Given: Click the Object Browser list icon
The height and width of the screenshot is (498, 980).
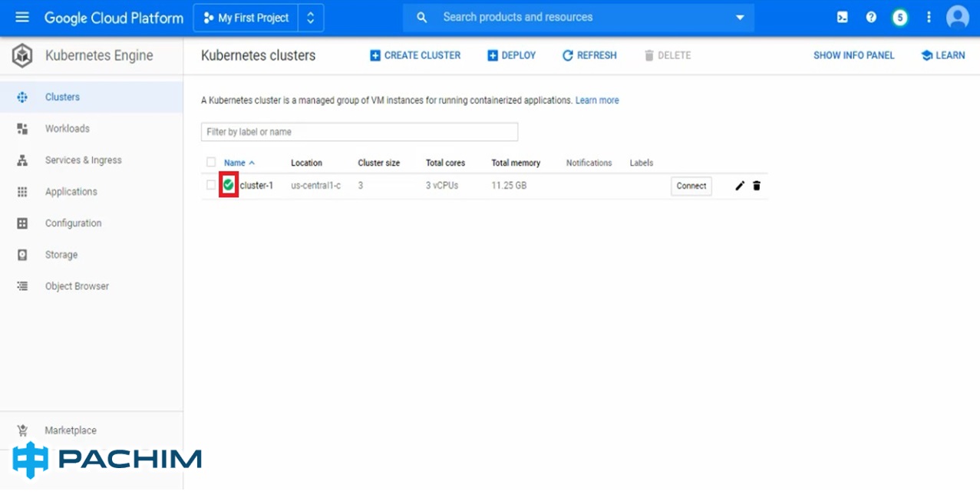Looking at the screenshot, I should coord(22,286).
